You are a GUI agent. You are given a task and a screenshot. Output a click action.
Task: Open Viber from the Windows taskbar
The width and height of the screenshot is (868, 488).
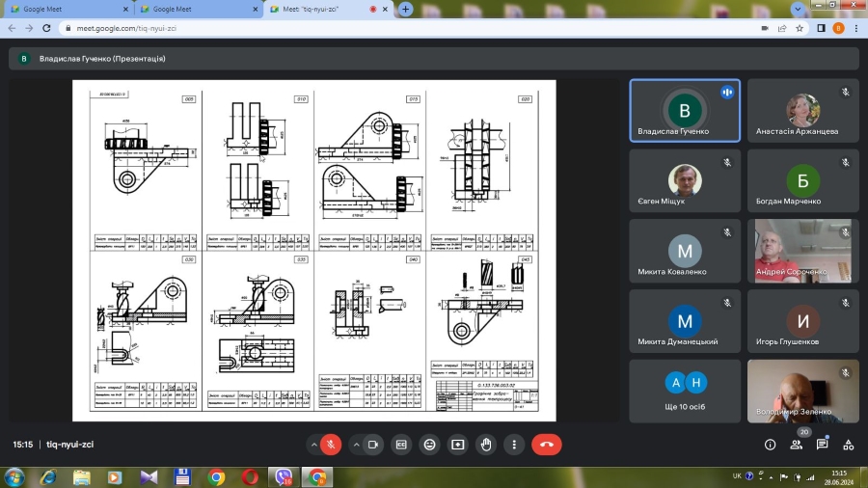[x=284, y=476]
